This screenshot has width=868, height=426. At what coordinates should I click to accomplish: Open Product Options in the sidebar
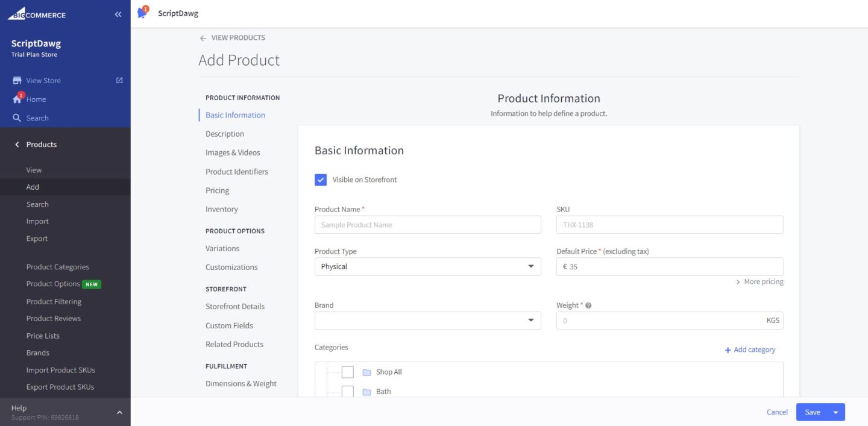coord(54,284)
